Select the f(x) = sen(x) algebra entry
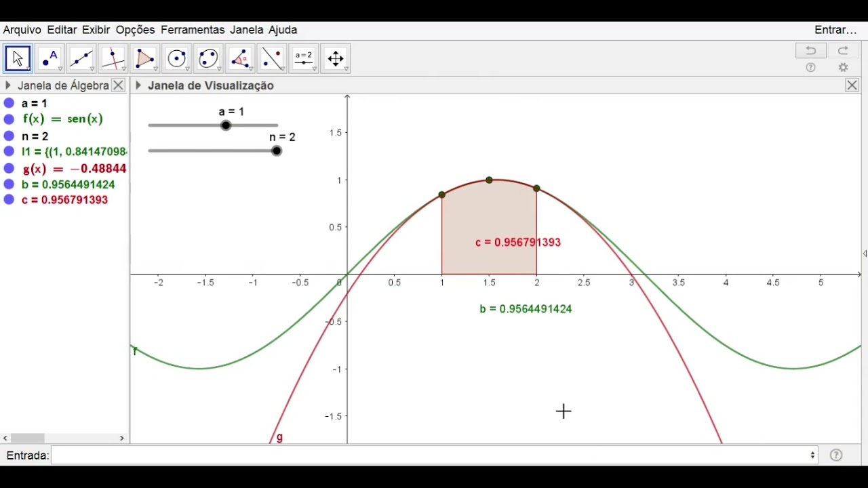The width and height of the screenshot is (868, 488). click(x=63, y=119)
